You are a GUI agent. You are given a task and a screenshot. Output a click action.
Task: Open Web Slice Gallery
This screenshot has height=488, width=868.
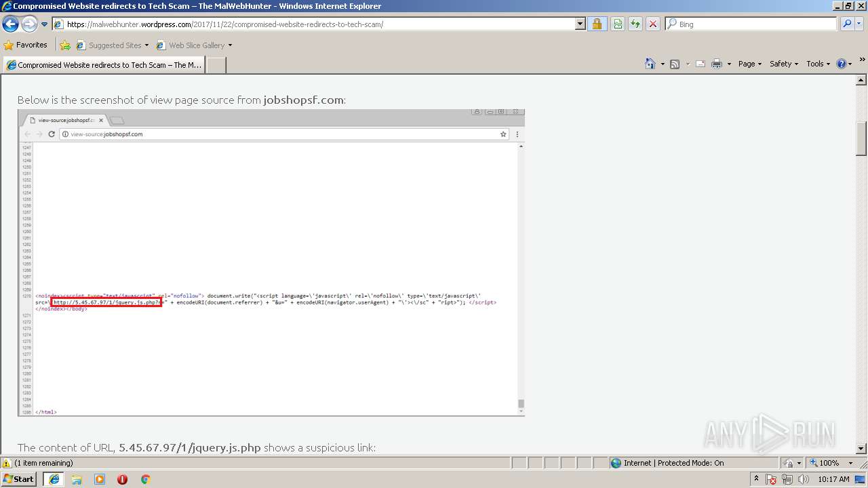click(191, 45)
